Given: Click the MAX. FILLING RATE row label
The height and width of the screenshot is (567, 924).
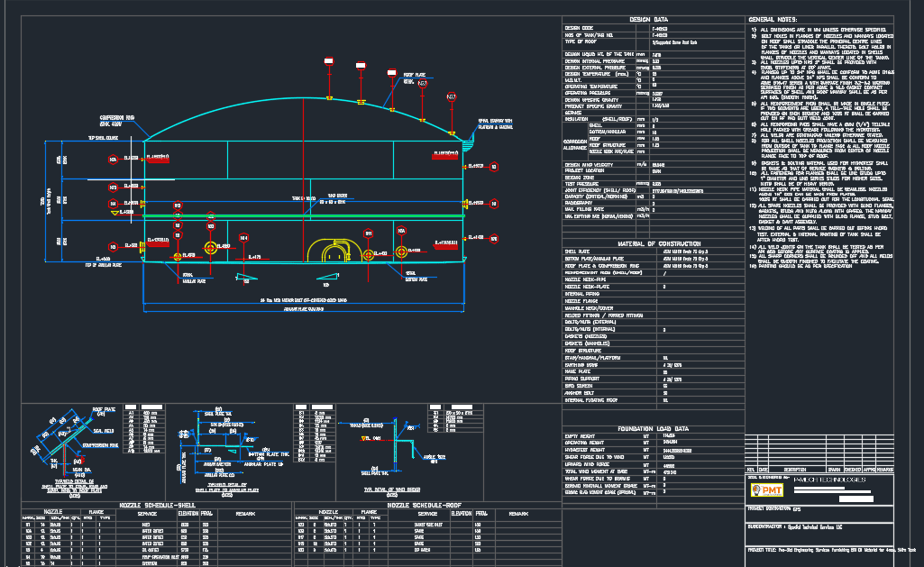Looking at the screenshot, I should 584,209.
